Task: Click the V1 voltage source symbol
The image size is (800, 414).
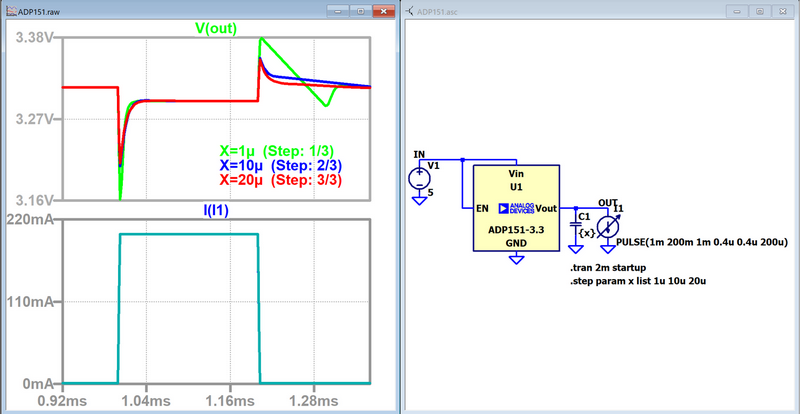Action: [419, 179]
